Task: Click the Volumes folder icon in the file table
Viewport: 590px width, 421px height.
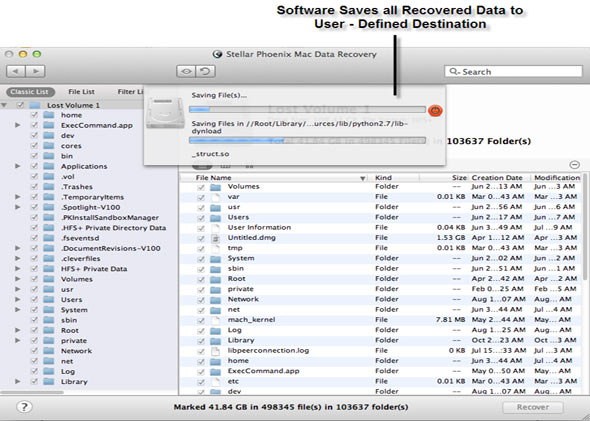Action: point(215,187)
